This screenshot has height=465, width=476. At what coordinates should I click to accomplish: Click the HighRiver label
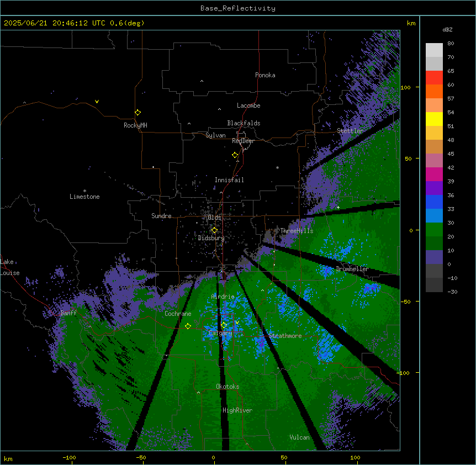click(x=237, y=410)
